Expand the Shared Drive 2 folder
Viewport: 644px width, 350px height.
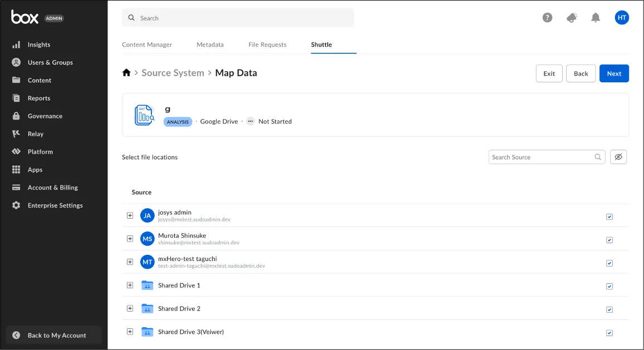130,308
